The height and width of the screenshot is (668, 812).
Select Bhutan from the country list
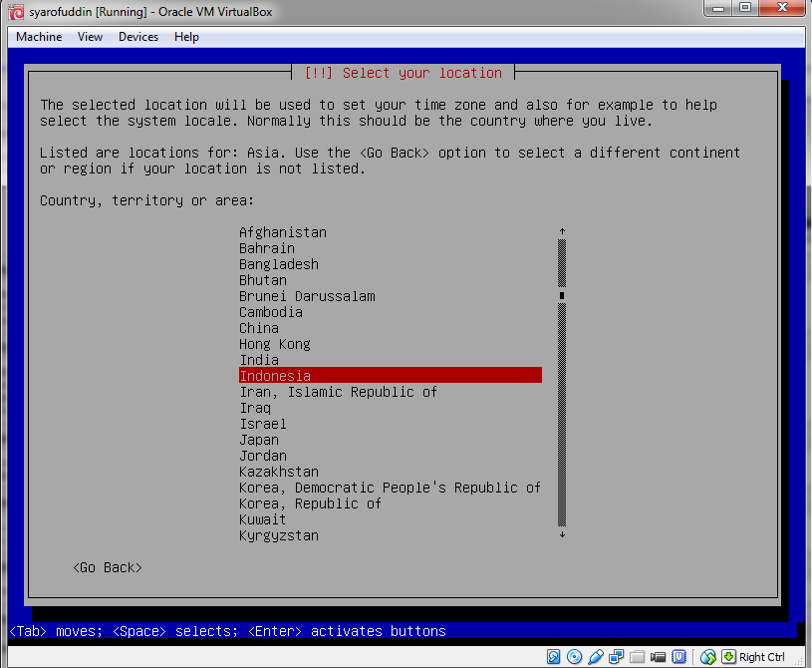click(x=263, y=280)
